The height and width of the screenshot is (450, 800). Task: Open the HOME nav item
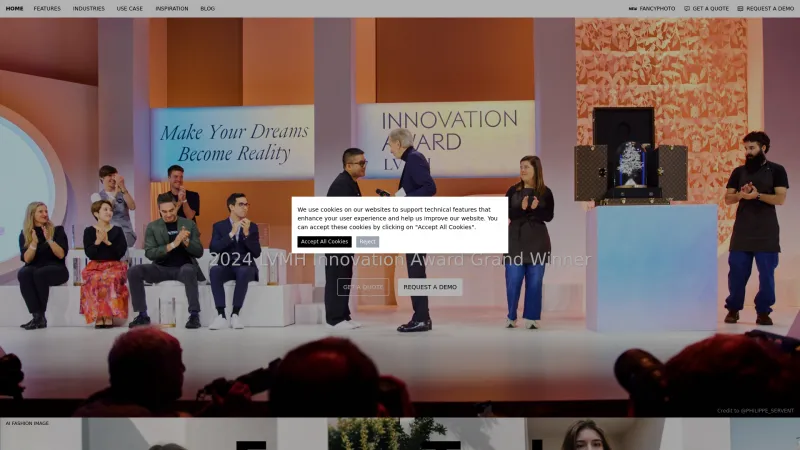14,9
